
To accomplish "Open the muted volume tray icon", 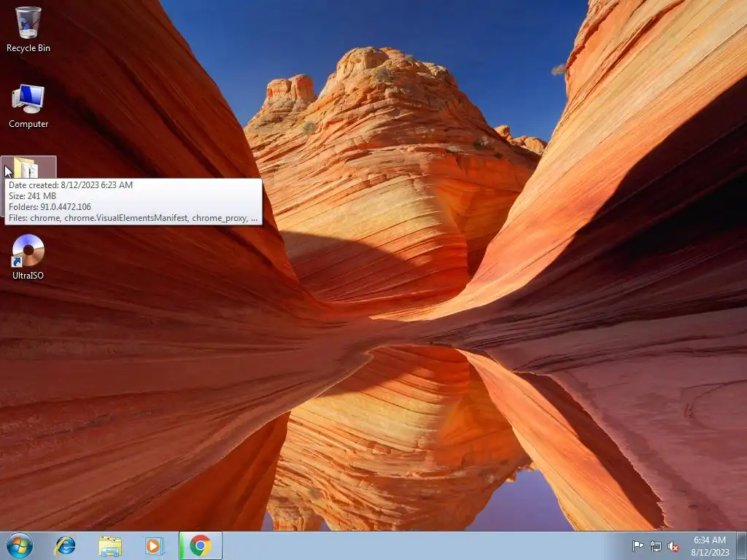I will [x=673, y=546].
